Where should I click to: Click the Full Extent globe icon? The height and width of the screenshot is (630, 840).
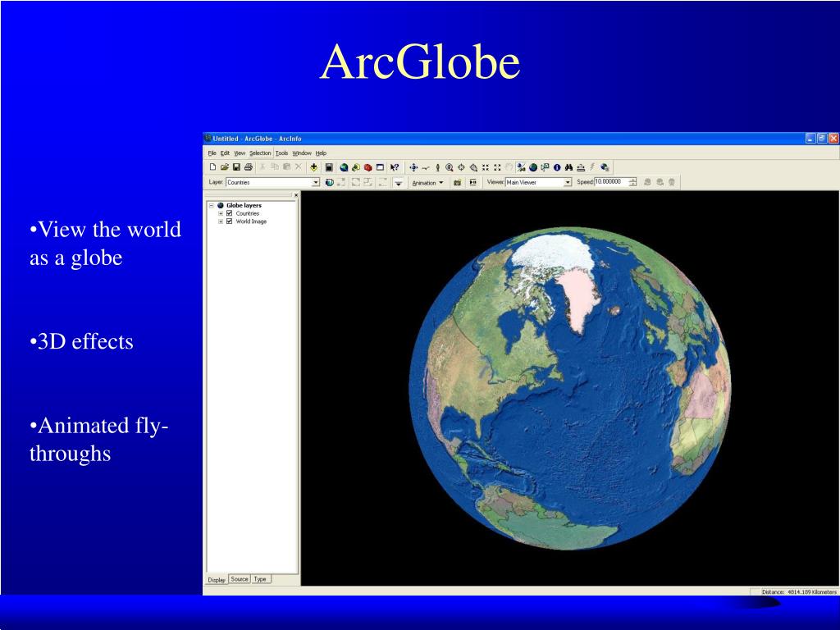533,167
